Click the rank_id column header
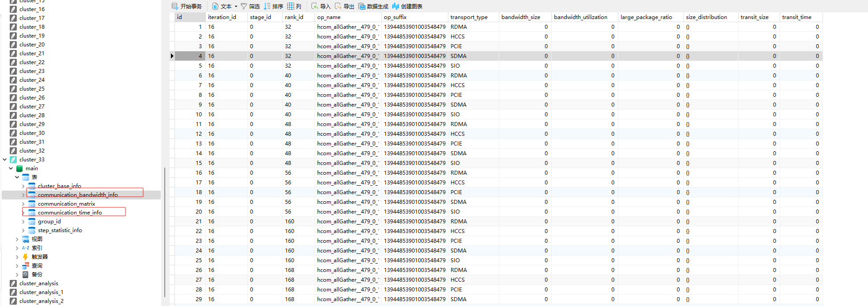Viewport: 868px width, 306px height. click(299, 17)
